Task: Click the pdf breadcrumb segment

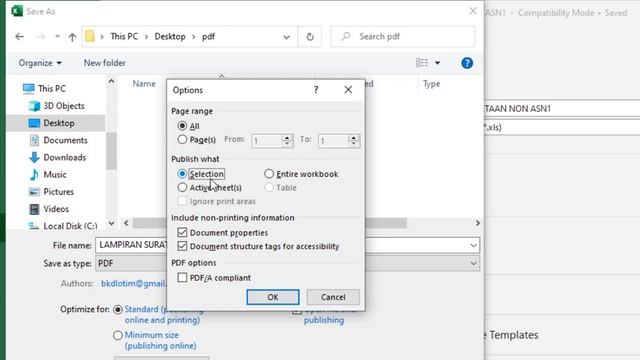Action: coord(209,37)
